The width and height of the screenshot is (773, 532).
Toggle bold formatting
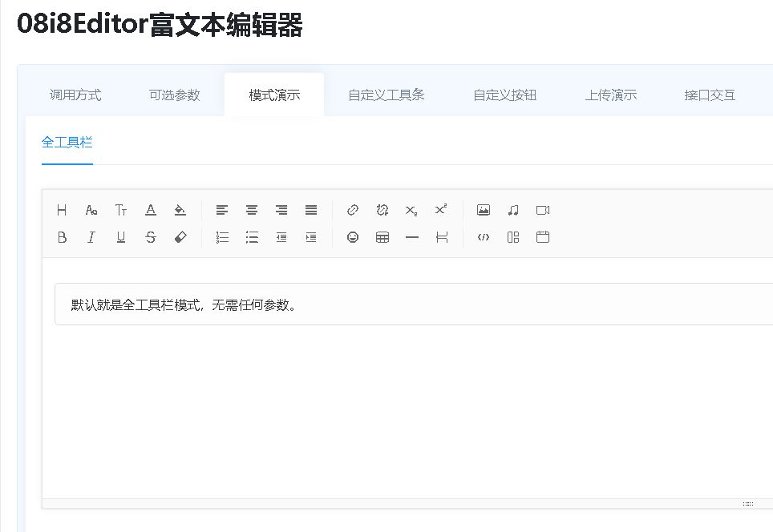click(x=62, y=237)
